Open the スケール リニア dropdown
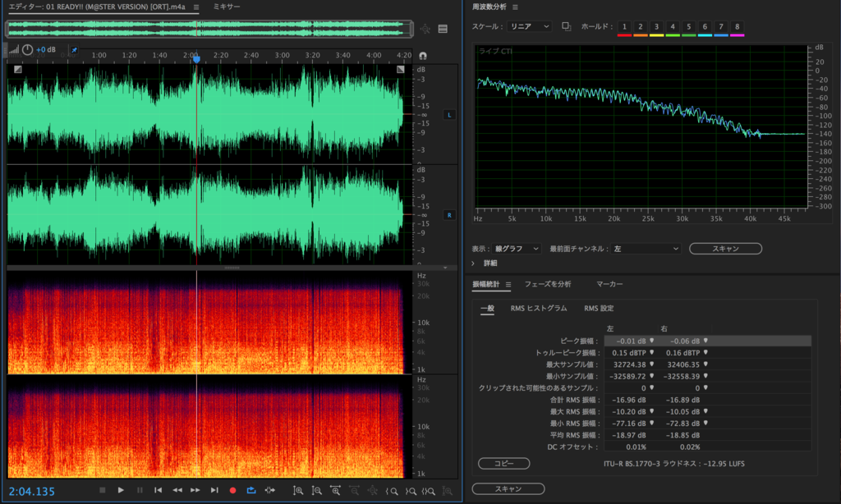The width and height of the screenshot is (841, 504). click(x=529, y=26)
